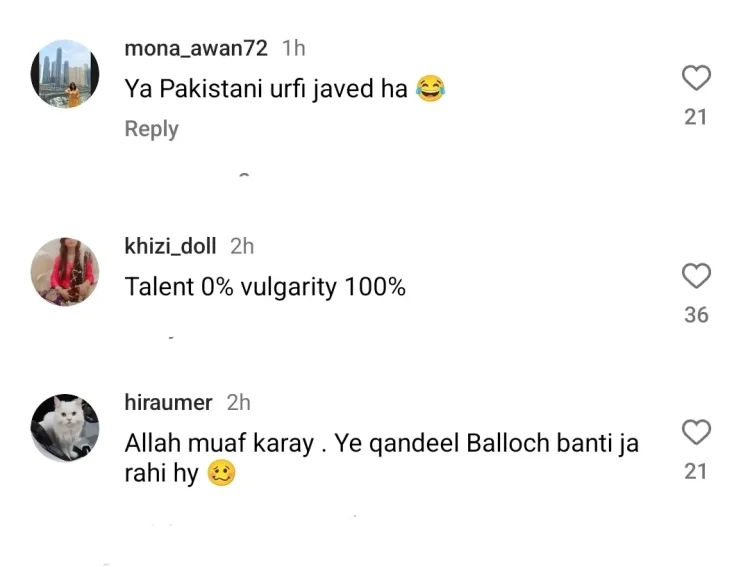Click the laughing-tears emoji in mona_awan72's comment
This screenshot has width=750, height=567.
(430, 89)
